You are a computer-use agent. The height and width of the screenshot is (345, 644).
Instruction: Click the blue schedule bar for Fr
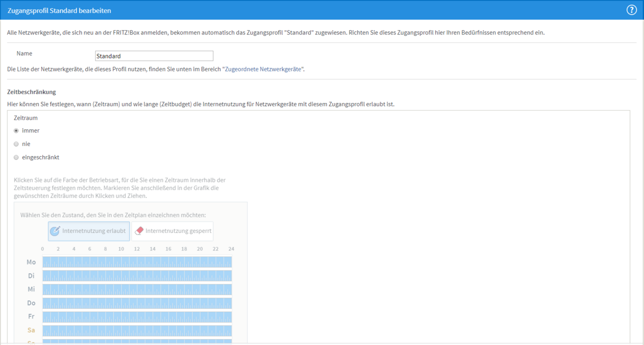[137, 317]
